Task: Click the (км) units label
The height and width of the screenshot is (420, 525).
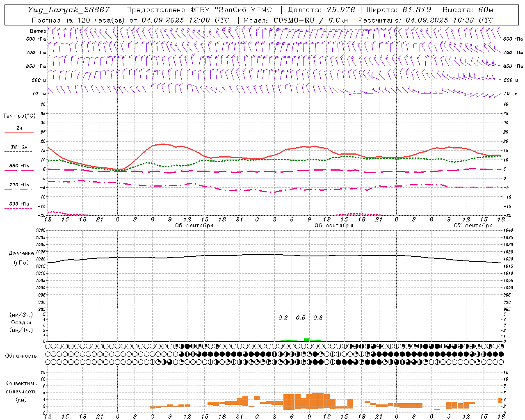Action: (21, 399)
